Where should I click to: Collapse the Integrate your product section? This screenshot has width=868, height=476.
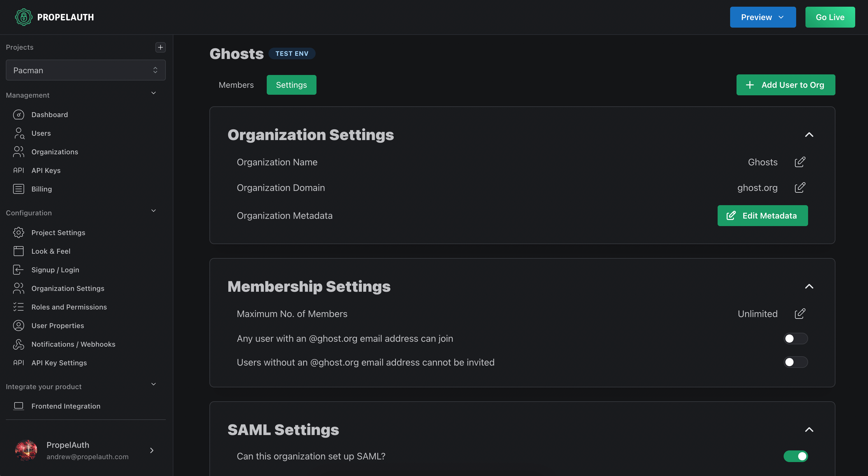(154, 384)
